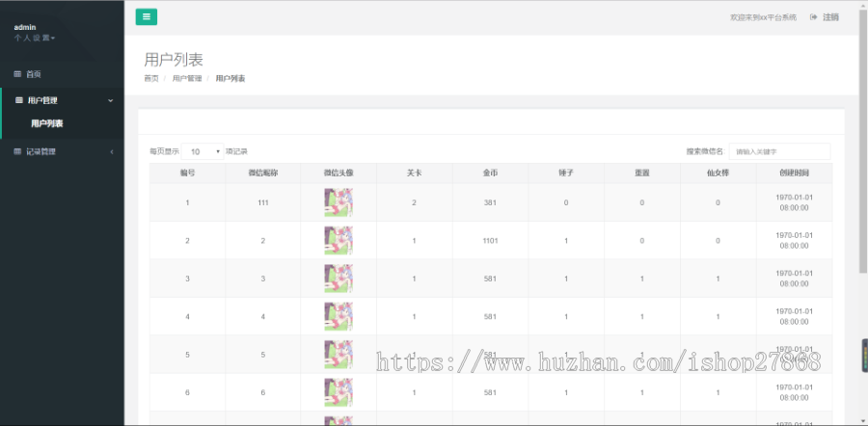868x426 pixels.
Task: Toggle the green hamburger menu button
Action: pos(147,16)
